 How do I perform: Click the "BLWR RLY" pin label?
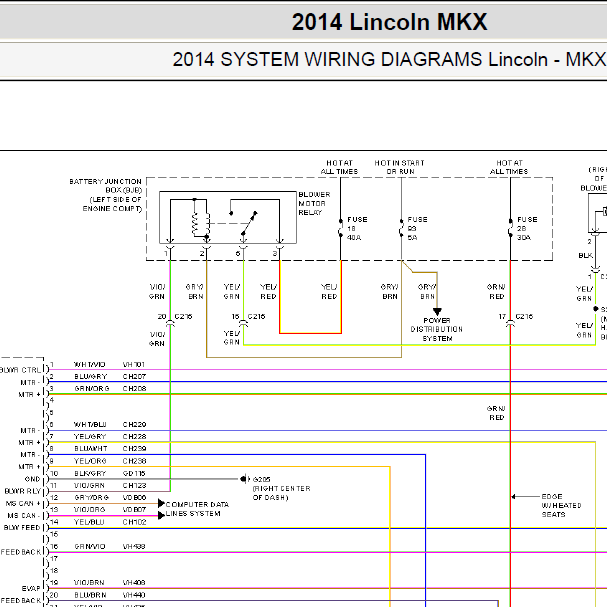[x=22, y=491]
